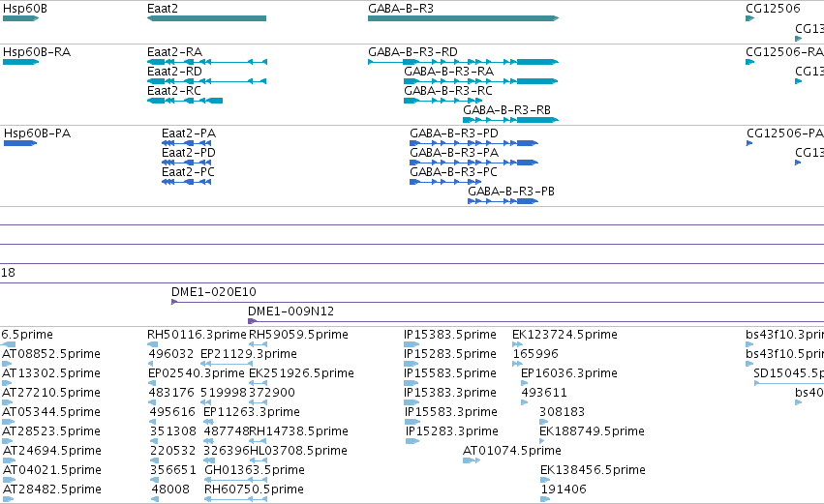Image resolution: width=824 pixels, height=504 pixels.
Task: Open the EP02540.3prime EST
Action: pos(197,373)
